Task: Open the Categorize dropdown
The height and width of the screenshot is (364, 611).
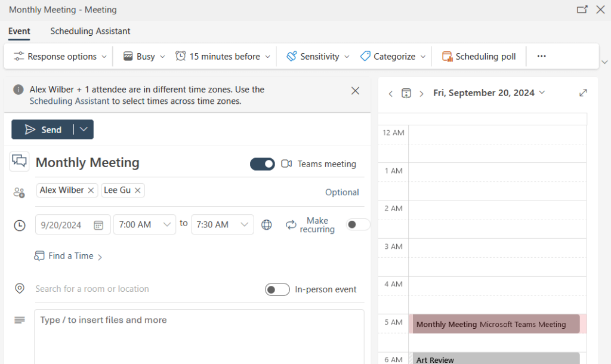Action: (x=393, y=57)
